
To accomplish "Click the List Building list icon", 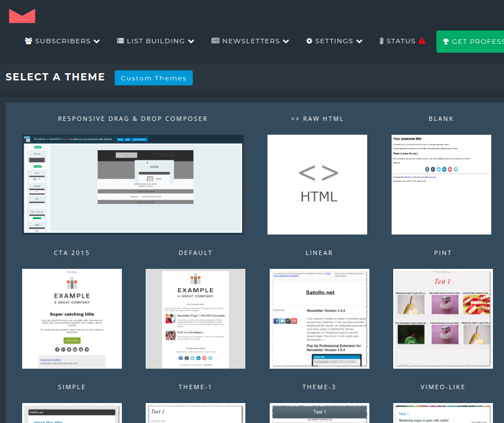I will tap(121, 41).
